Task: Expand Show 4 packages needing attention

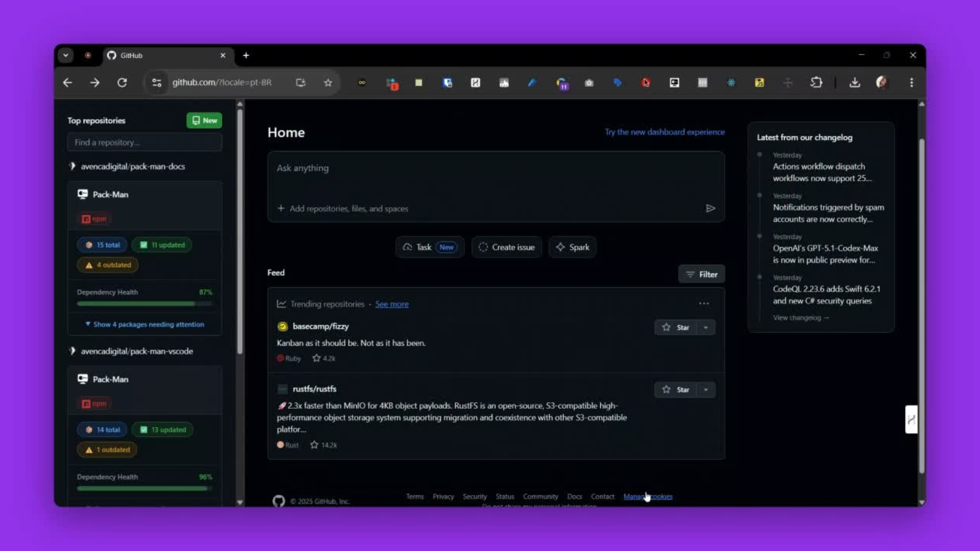Action: click(145, 324)
